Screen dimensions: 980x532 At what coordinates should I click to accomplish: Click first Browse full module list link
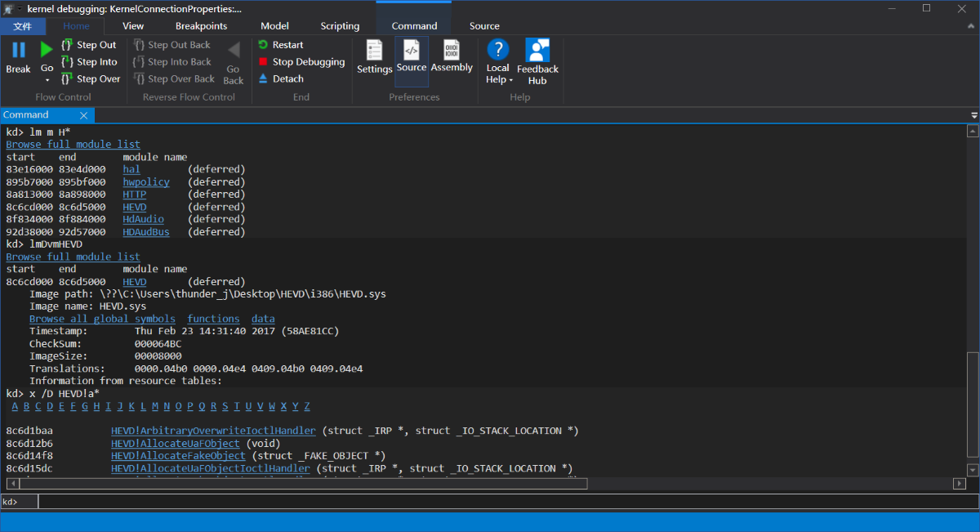(x=73, y=145)
